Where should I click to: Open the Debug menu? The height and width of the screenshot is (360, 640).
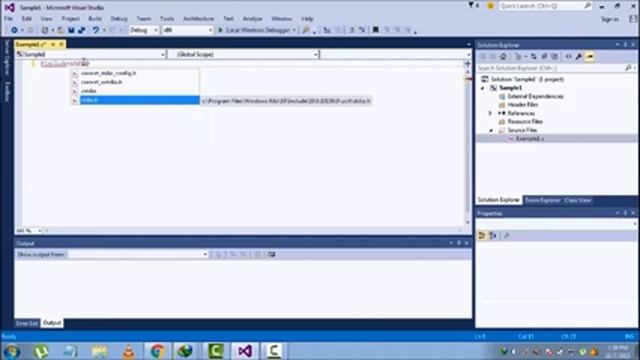[x=119, y=19]
